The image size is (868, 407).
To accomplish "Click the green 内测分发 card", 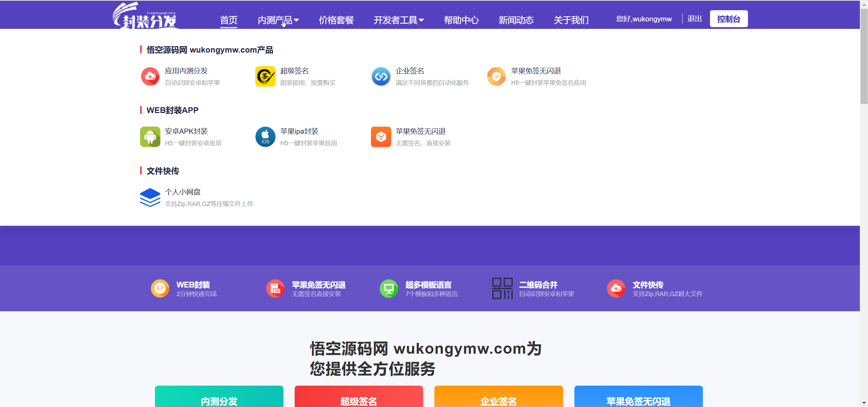I will click(x=219, y=396).
